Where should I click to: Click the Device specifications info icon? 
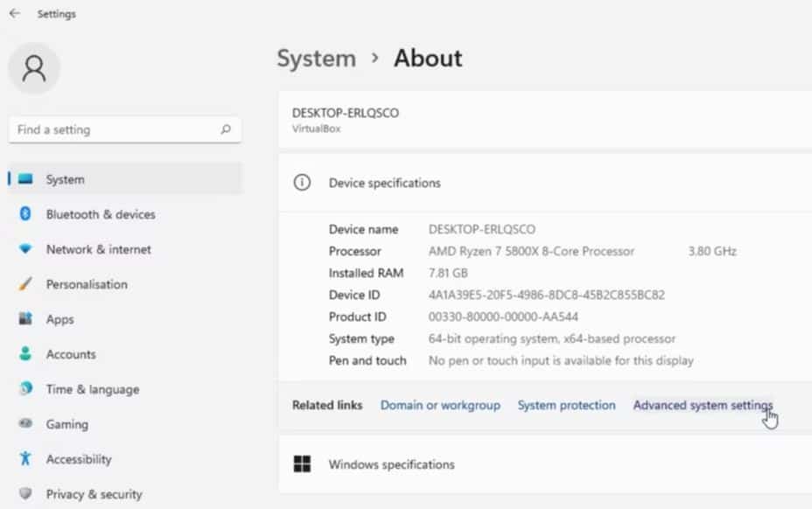point(302,183)
